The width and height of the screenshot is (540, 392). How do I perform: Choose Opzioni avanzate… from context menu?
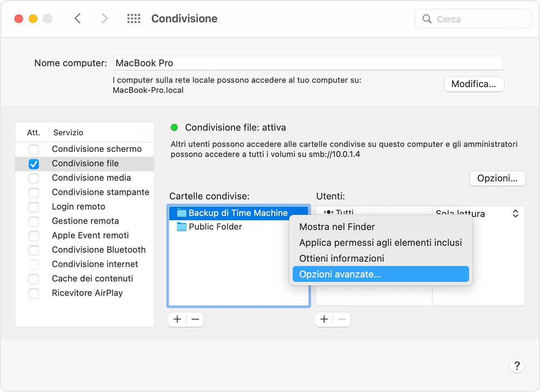coord(380,274)
